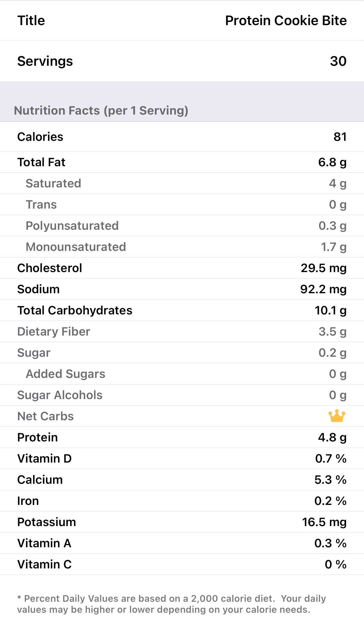Change the Servings value of 30
Image resolution: width=364 pixels, height=626 pixels.
[338, 61]
